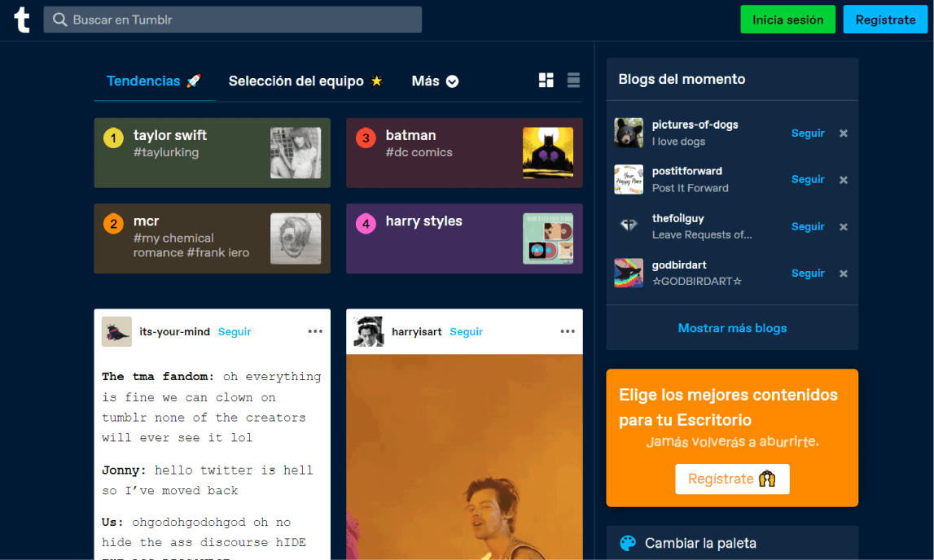Image resolution: width=934 pixels, height=560 pixels.
Task: Open the mcr trend thumbnail sketch
Action: pyautogui.click(x=296, y=238)
